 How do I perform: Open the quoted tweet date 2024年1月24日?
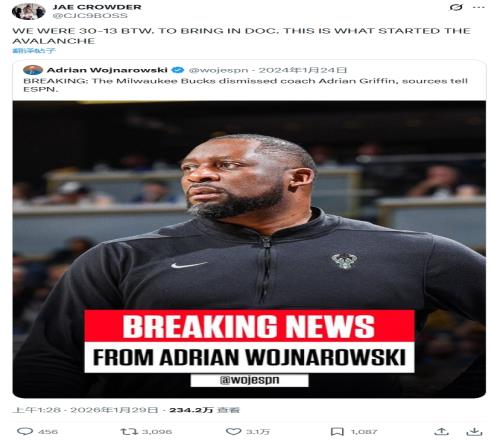[x=303, y=70]
